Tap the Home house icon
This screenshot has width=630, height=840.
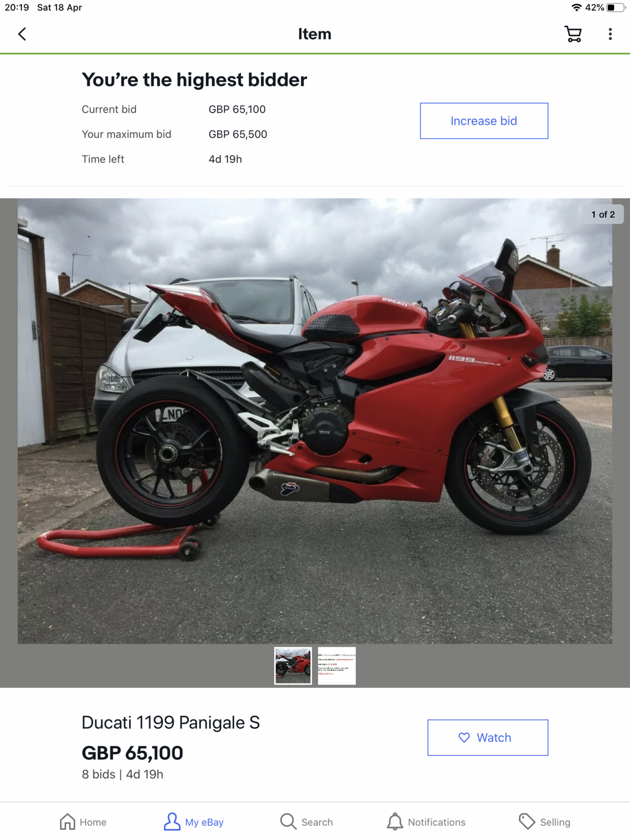coord(67,822)
